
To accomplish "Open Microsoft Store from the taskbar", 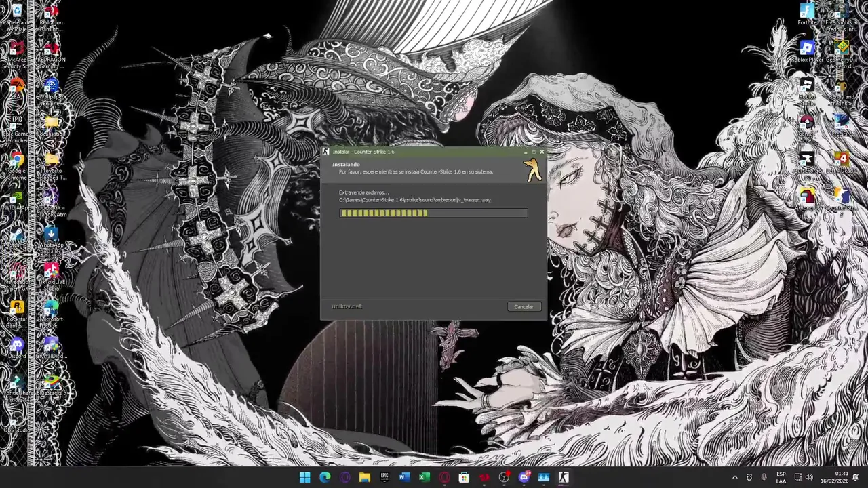I will pyautogui.click(x=464, y=477).
